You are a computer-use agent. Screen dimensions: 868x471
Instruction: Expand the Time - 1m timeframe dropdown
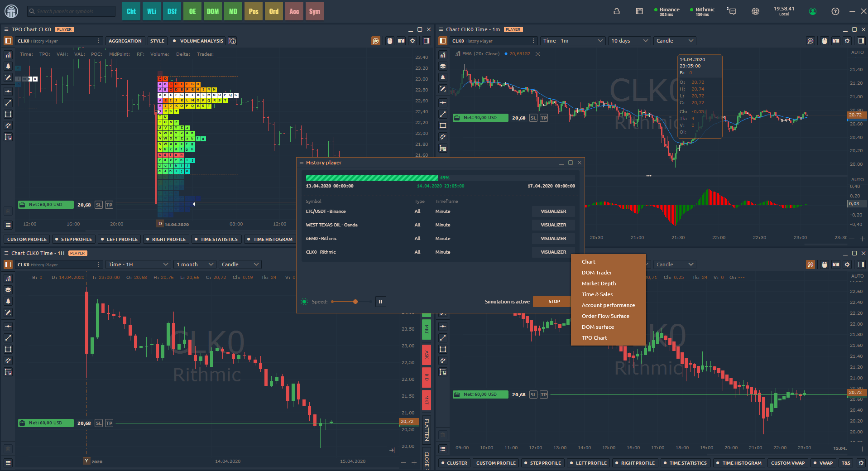coord(573,41)
